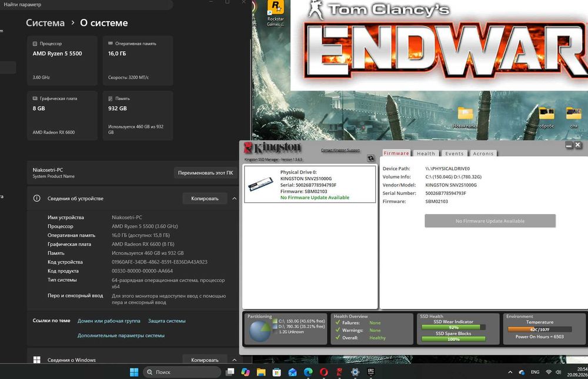Switch to the Acronis tab

(x=483, y=154)
